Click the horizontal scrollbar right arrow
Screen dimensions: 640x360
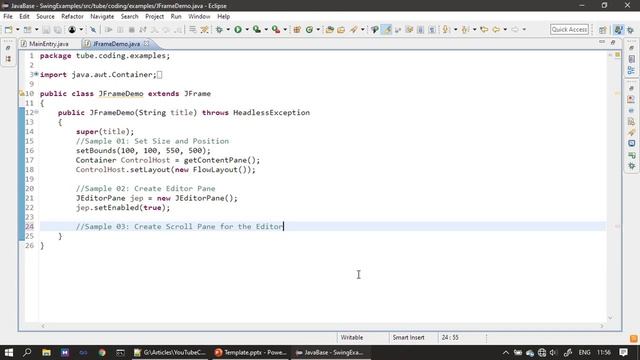point(601,326)
